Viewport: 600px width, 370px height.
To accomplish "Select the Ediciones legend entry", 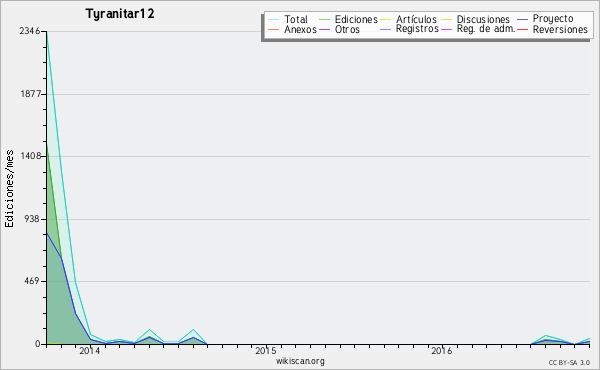I will pos(356,19).
